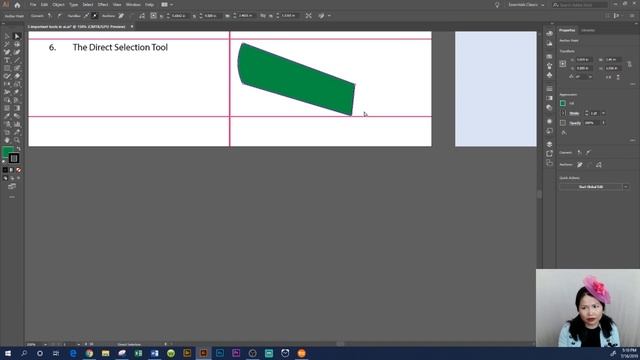Open the Effect menu

click(103, 5)
